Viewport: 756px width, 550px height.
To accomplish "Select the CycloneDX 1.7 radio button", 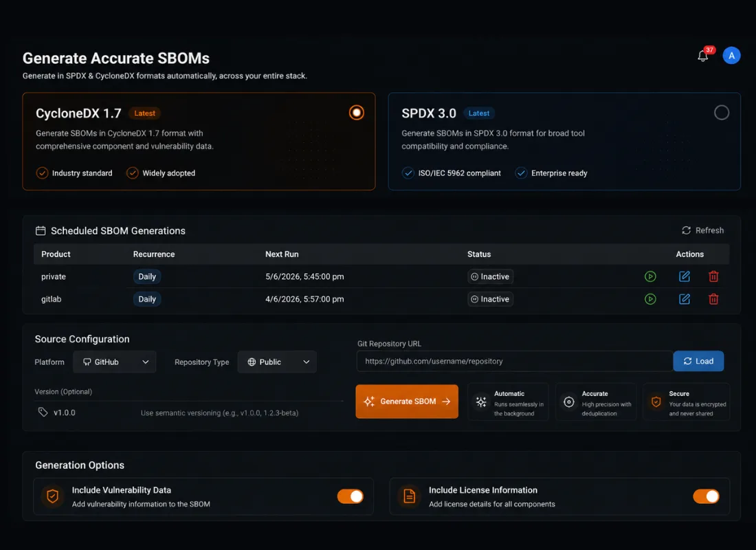I will 356,113.
